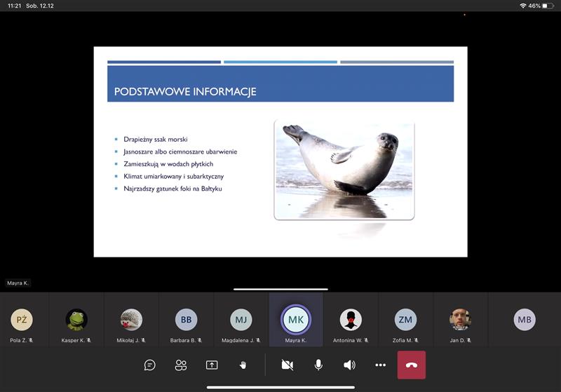561x392 pixels.
Task: Hang up with the red button
Action: 412,365
